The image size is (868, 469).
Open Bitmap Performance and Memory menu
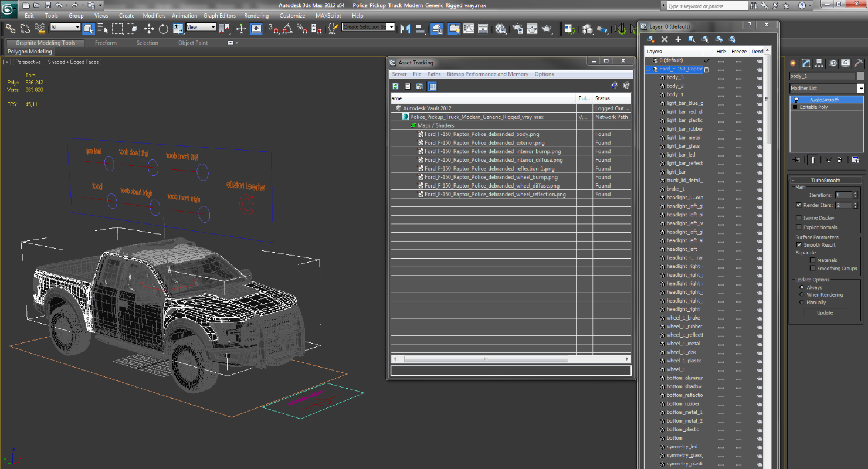click(487, 74)
